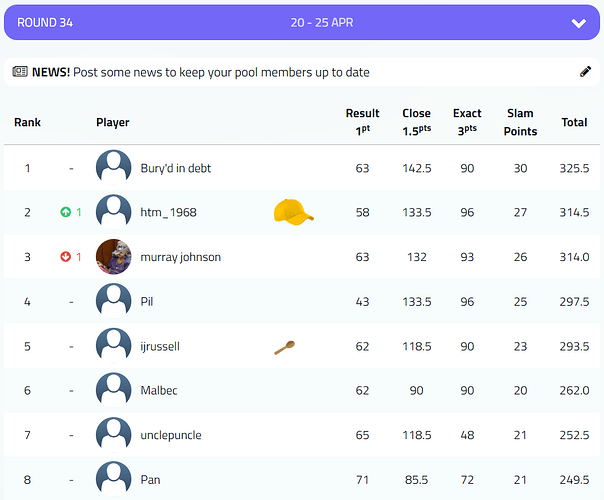Screen dimensions: 604x500
Task: Sort by the Exact 3pts column header
Action: click(x=467, y=122)
